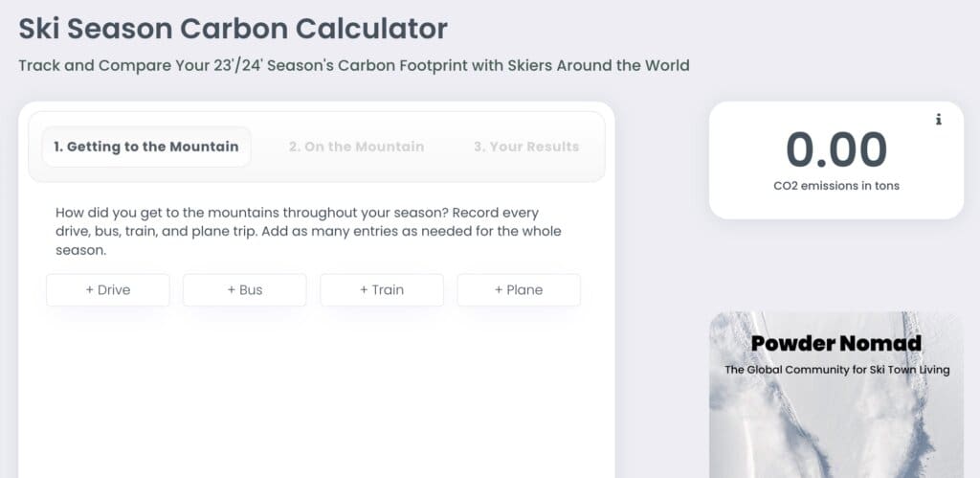Switch to the On the Mountain tab
Screen dimensions: 980x478
tap(356, 147)
